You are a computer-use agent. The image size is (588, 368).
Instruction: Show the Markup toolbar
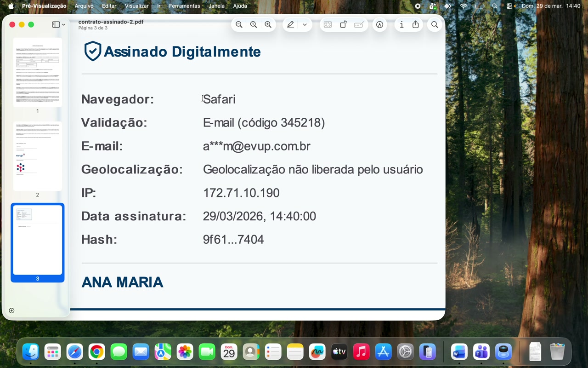coord(379,25)
